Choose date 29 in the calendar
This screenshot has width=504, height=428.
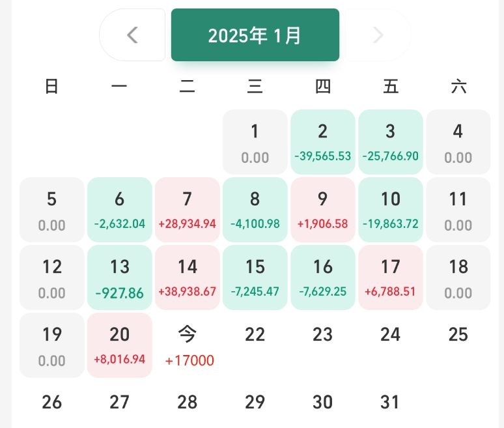[x=255, y=402]
